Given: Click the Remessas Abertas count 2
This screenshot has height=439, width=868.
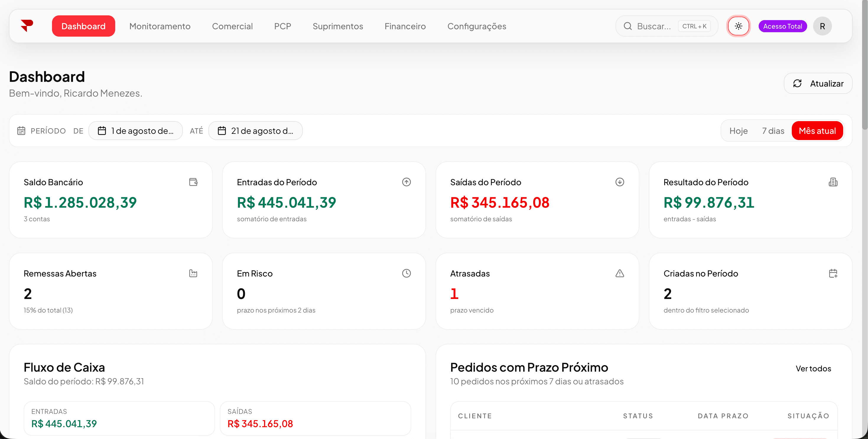Looking at the screenshot, I should click(x=28, y=293).
